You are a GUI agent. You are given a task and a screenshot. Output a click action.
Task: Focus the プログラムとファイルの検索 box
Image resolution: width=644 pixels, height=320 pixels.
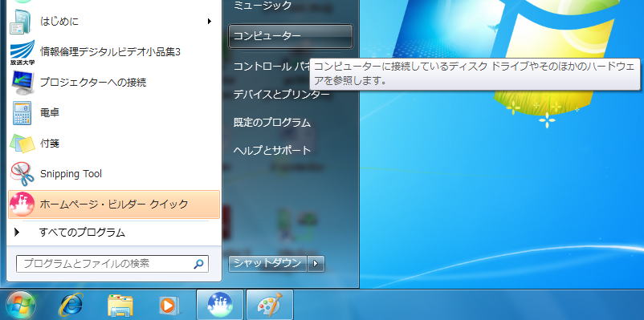(x=112, y=264)
